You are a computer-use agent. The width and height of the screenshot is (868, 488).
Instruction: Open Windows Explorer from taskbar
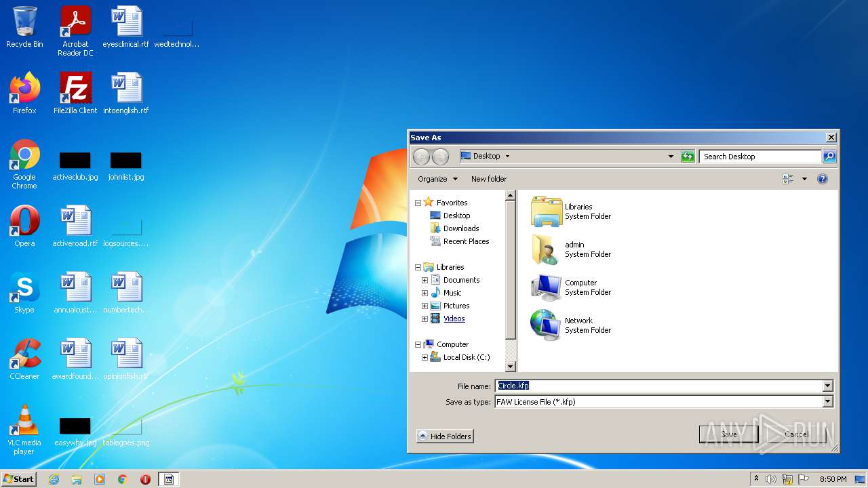click(77, 479)
